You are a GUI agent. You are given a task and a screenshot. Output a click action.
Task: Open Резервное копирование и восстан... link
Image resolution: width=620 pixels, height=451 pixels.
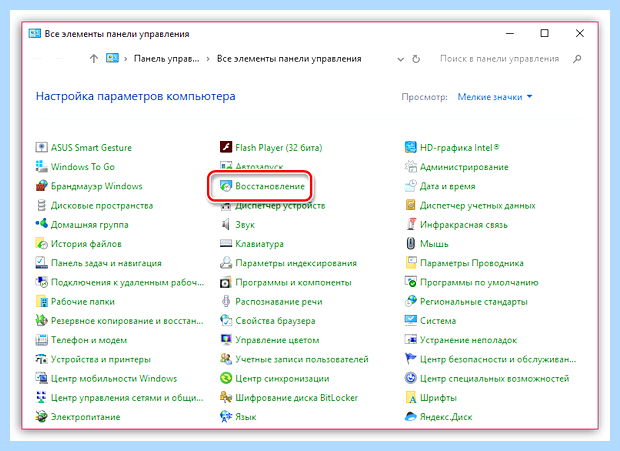click(x=127, y=321)
